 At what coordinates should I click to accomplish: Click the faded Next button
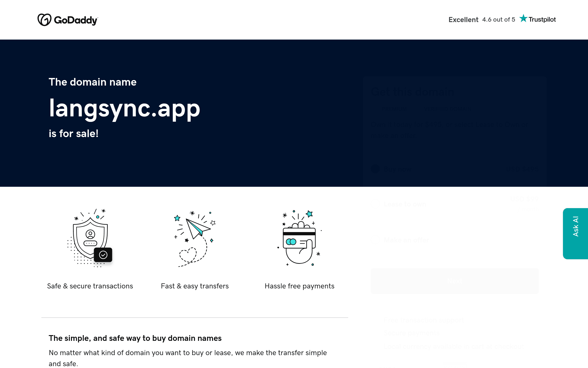(x=455, y=281)
